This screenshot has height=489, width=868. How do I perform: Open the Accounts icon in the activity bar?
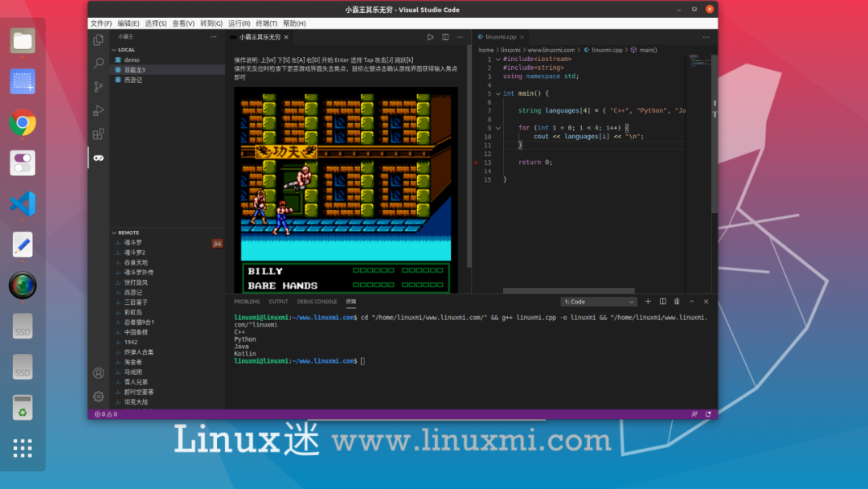(x=99, y=373)
